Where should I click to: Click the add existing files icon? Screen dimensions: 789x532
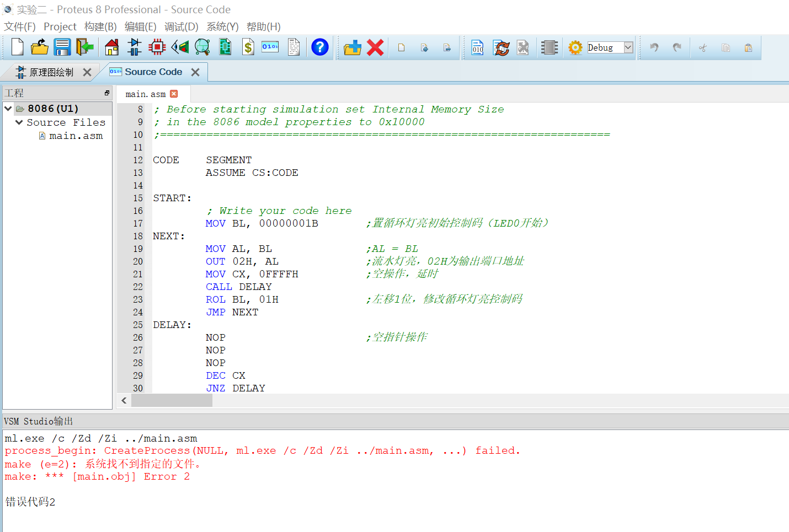coord(424,48)
